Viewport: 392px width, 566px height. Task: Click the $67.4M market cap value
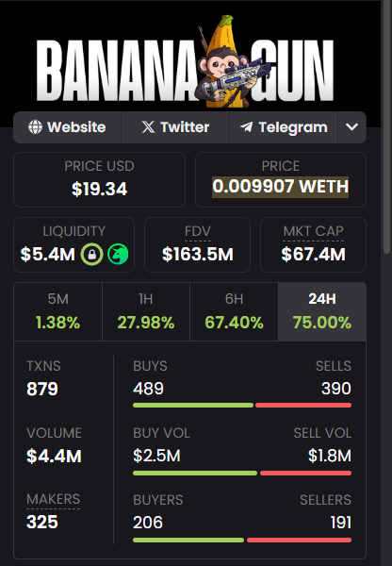coord(314,254)
